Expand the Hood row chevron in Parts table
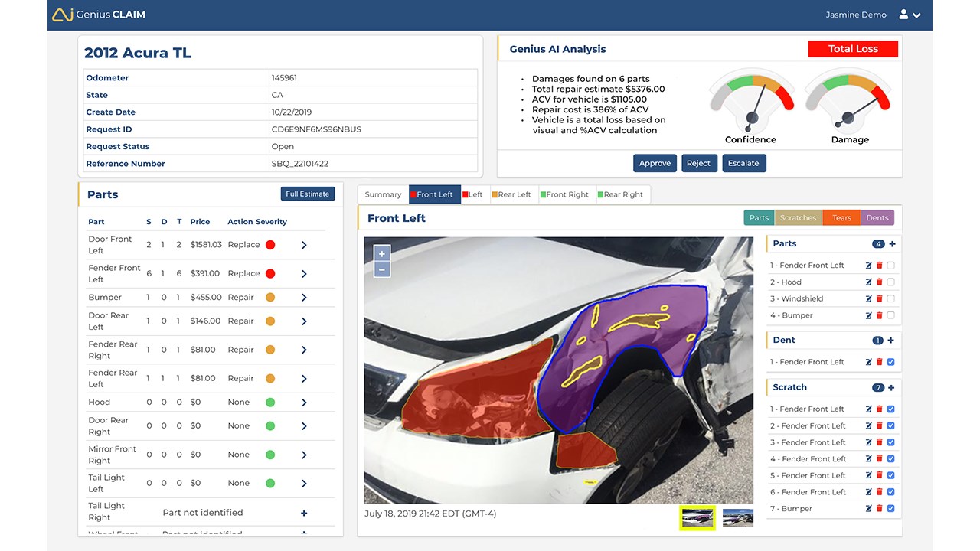Image resolution: width=980 pixels, height=551 pixels. 304,403
